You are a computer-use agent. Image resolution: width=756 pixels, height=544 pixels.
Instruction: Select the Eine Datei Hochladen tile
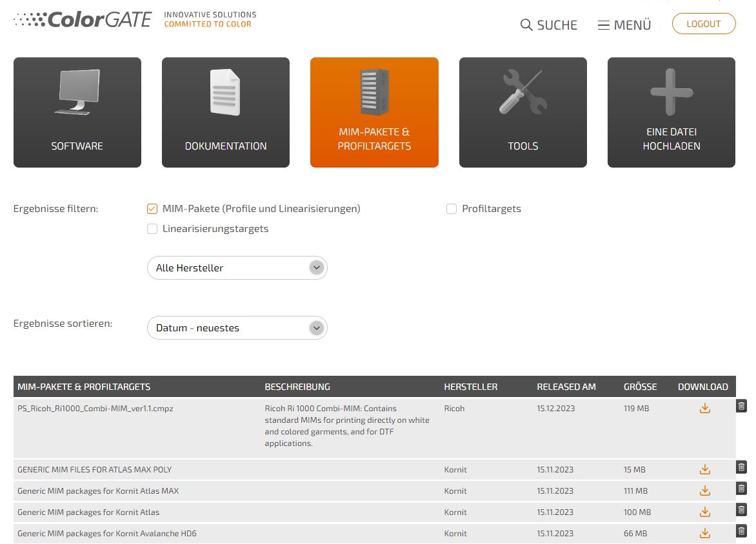(x=671, y=113)
